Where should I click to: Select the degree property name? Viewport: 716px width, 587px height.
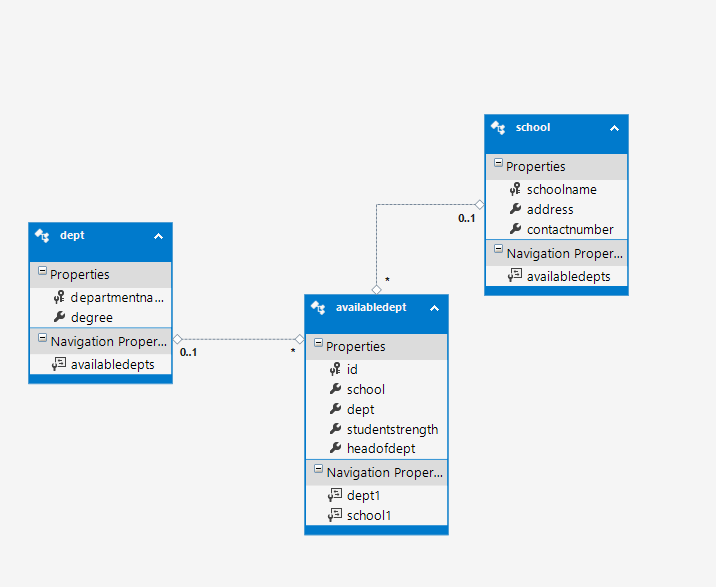pos(92,317)
